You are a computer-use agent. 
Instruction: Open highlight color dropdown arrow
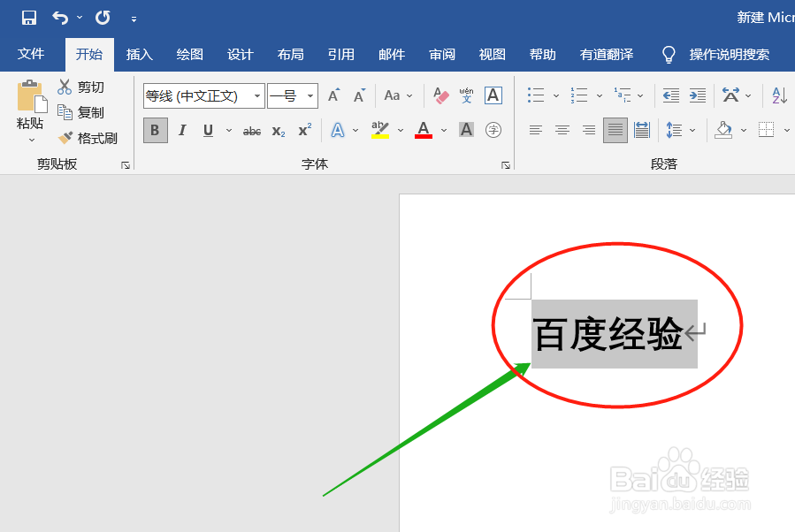401,130
